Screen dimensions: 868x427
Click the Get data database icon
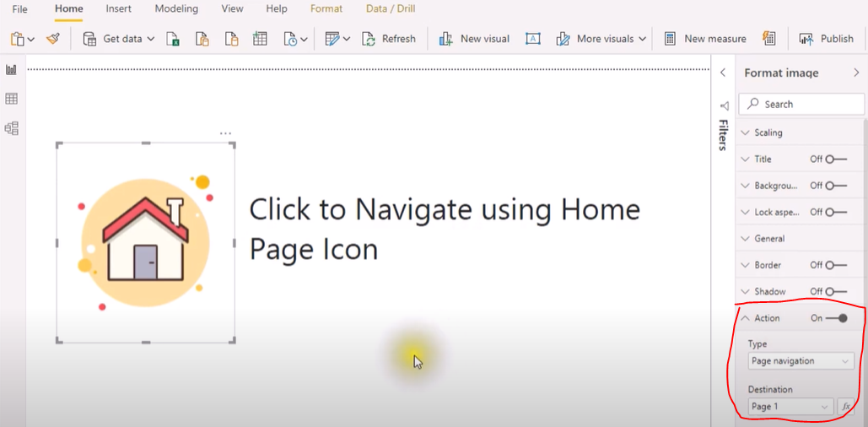click(x=89, y=39)
